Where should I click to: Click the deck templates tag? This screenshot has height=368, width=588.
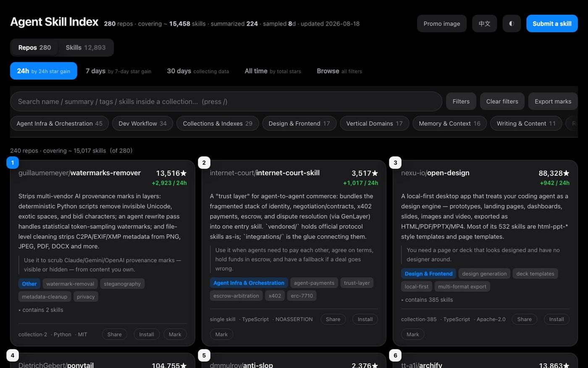pos(535,274)
